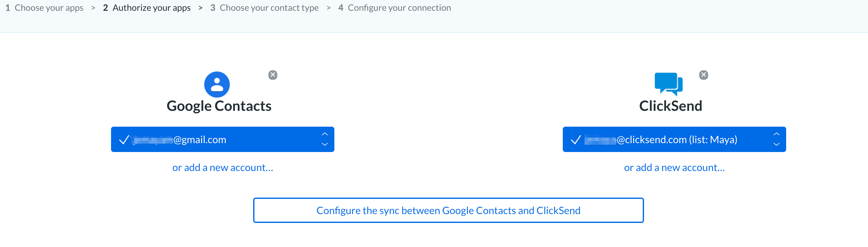This screenshot has width=868, height=247.
Task: Configure the sync between Google Contacts and ClickSend
Action: 448,210
